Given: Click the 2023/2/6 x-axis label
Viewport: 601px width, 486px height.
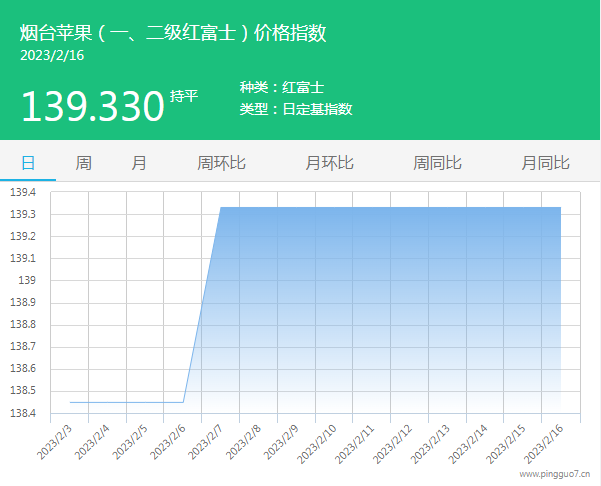Looking at the screenshot, I should pyautogui.click(x=167, y=442).
